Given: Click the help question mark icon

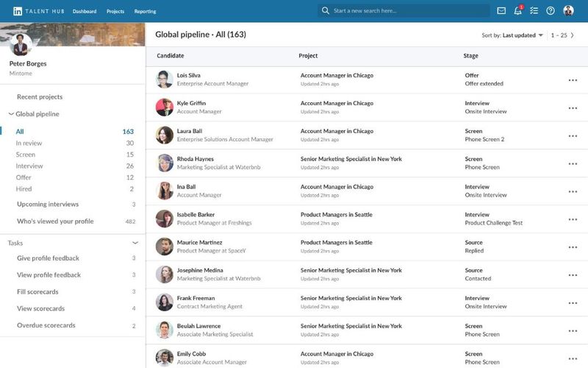Looking at the screenshot, I should [x=551, y=11].
